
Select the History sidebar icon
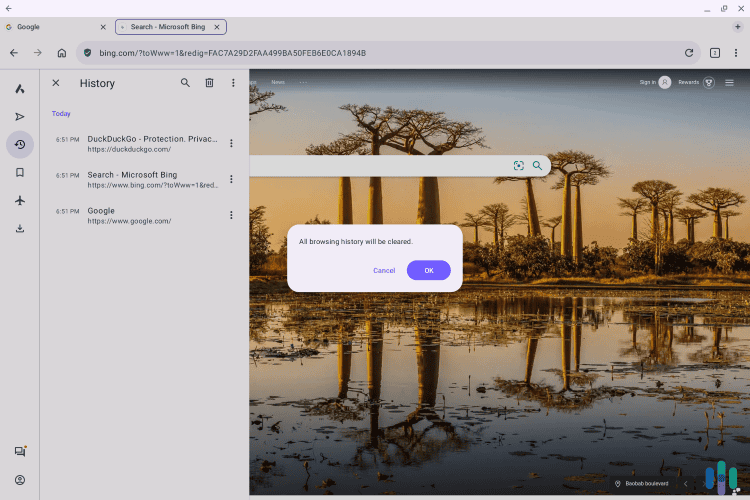[x=20, y=144]
